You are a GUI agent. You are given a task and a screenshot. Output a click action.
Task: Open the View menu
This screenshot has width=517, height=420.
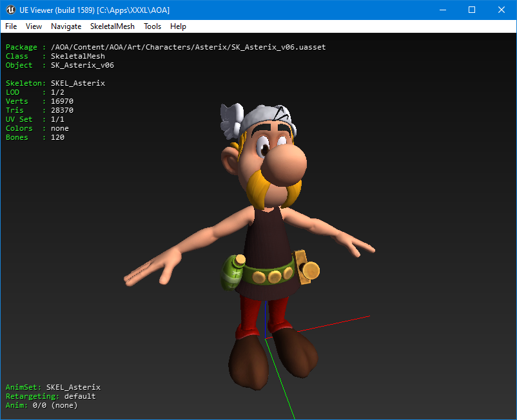pos(34,26)
